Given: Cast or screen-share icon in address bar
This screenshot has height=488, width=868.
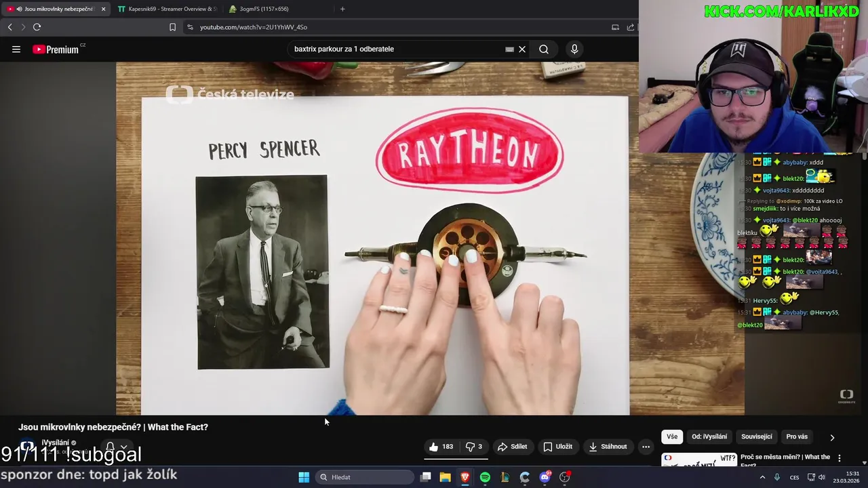Looking at the screenshot, I should 615,27.
